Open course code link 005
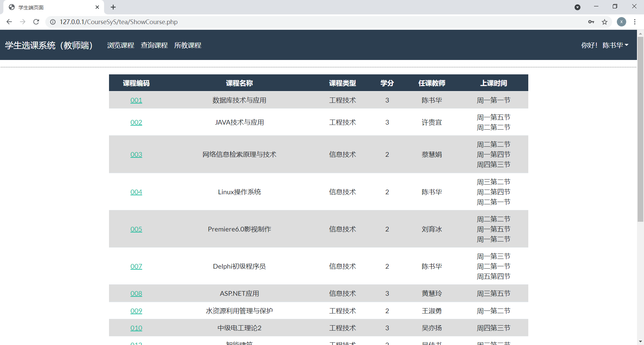The width and height of the screenshot is (644, 345). pos(136,229)
